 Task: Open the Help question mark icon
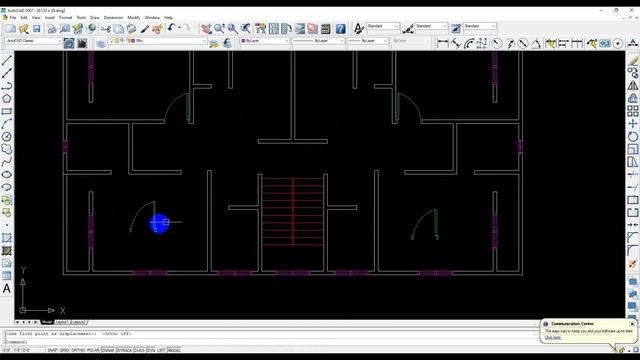click(340, 29)
